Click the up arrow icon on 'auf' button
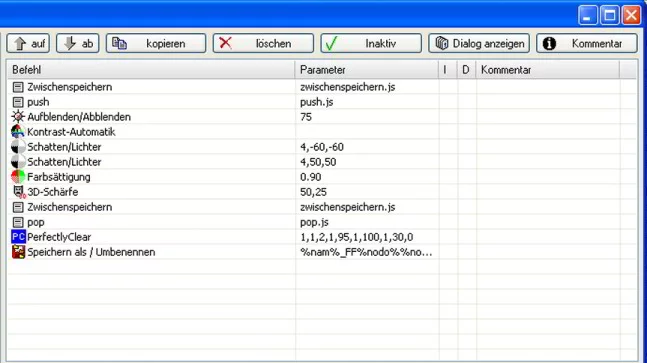Viewport: 647px width, 363px height. 20,43
